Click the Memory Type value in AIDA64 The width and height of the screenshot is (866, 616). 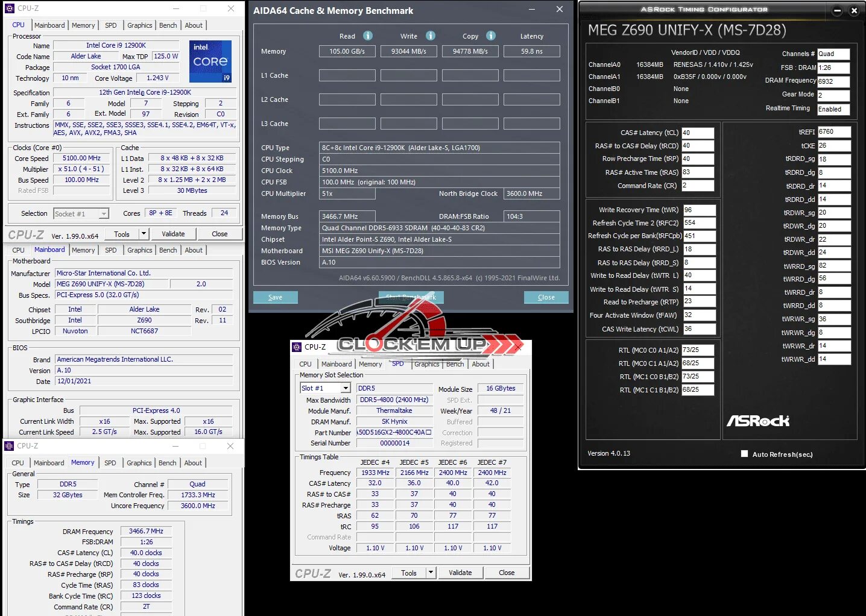coord(439,228)
